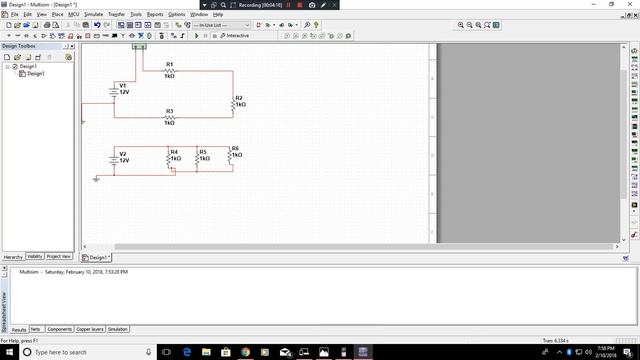The image size is (640, 360).
Task: Open the Transfer menu
Action: [116, 14]
